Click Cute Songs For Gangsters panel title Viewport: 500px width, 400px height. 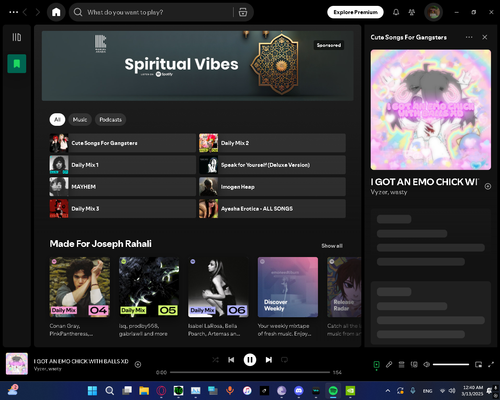click(x=408, y=37)
